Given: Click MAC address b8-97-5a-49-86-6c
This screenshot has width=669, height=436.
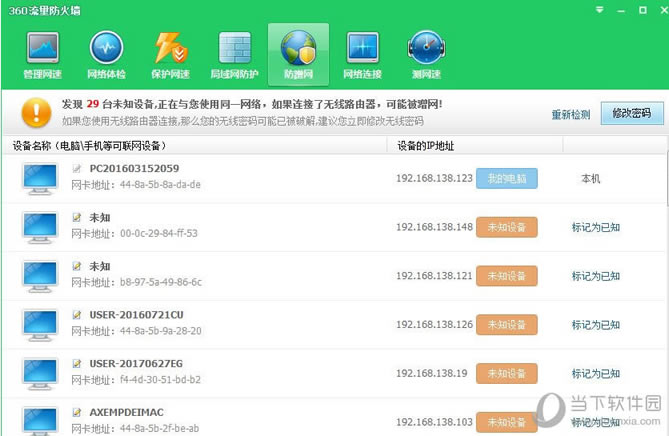Looking at the screenshot, I should [x=161, y=282].
